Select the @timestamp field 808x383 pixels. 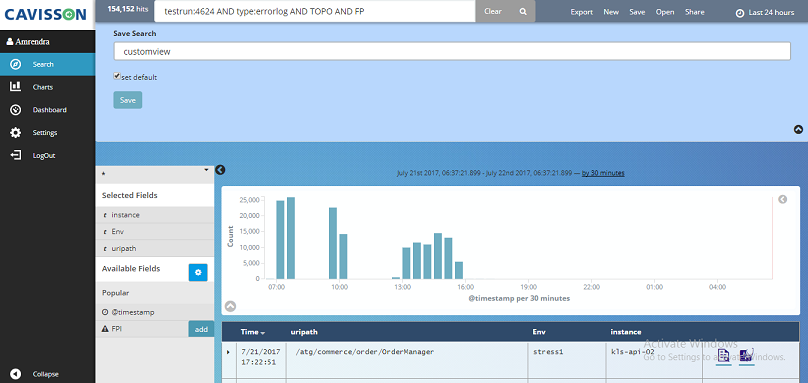pyautogui.click(x=155, y=312)
